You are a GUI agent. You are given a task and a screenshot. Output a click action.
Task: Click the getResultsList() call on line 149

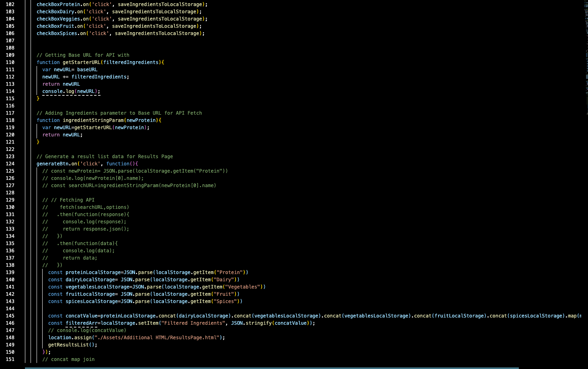tap(72, 344)
